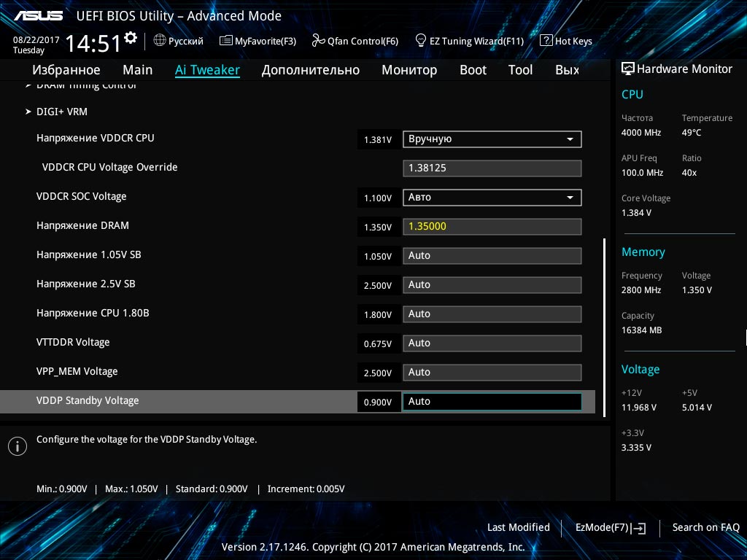Click the 1.381V current value readout
The height and width of the screenshot is (560, 747).
pos(378,140)
